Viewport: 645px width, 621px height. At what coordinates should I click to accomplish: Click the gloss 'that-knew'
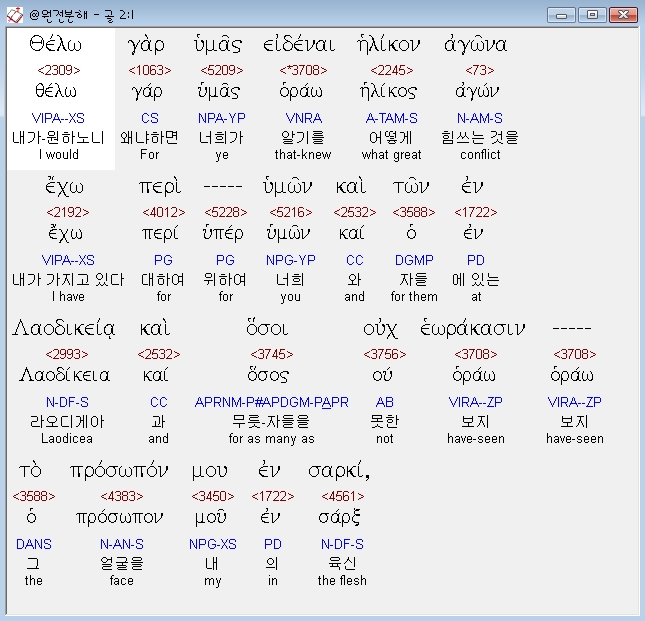pos(303,155)
